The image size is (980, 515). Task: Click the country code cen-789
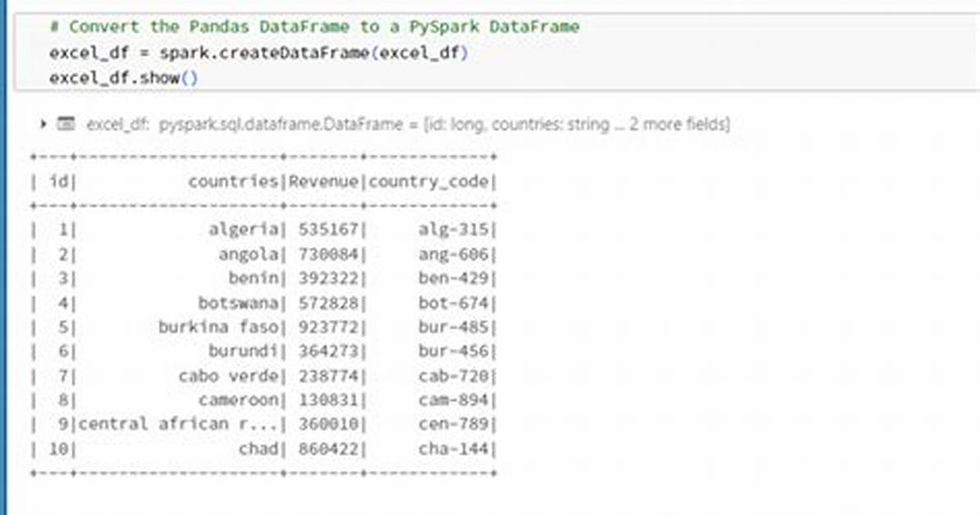coord(454,424)
